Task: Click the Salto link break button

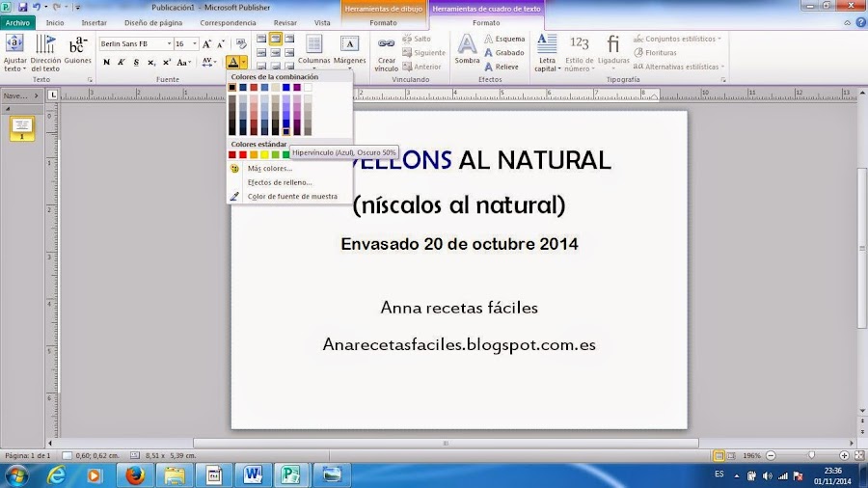Action: (x=417, y=39)
